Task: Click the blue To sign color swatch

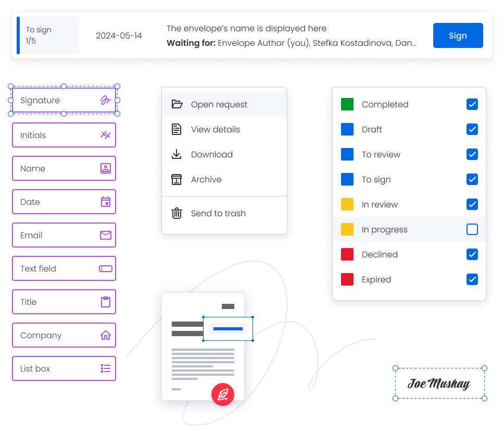Action: coord(347,179)
